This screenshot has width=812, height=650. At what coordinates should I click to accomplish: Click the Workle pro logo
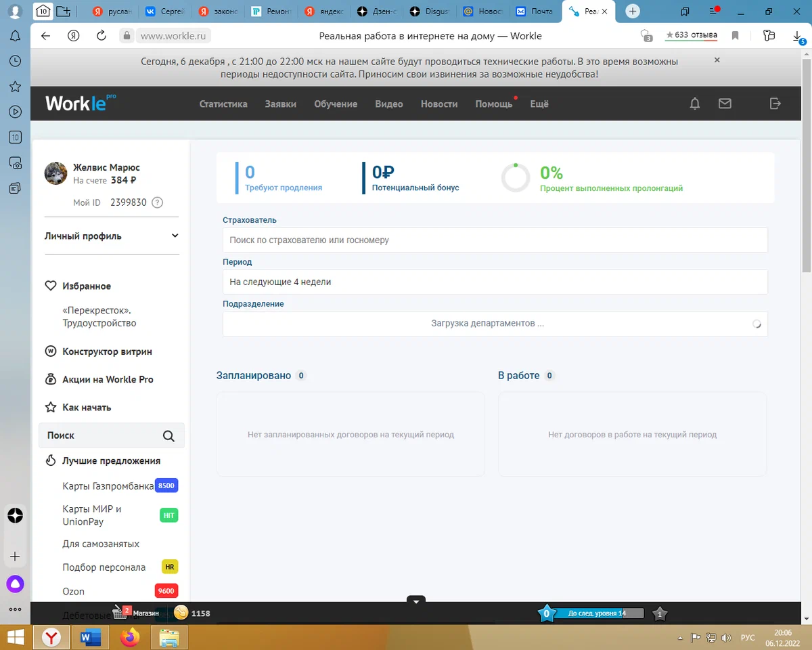81,103
